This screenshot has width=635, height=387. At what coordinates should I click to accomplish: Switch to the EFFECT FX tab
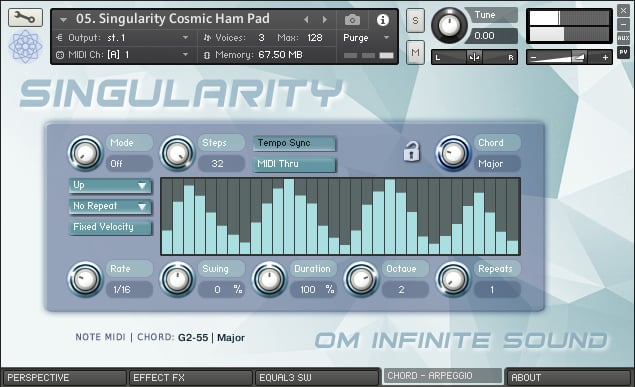[x=190, y=378]
